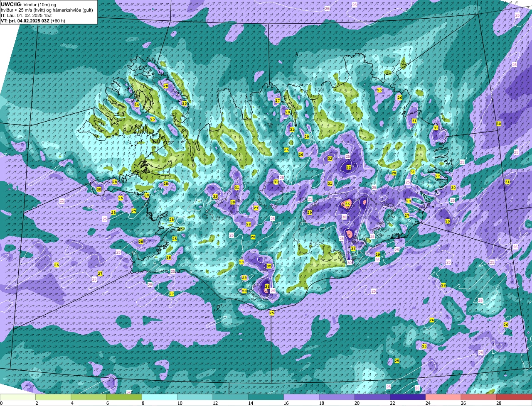Screen dimensions: 532x406
Task: Select the 18–20 m/s medium purple legend swatch
Action: tap(337, 397)
